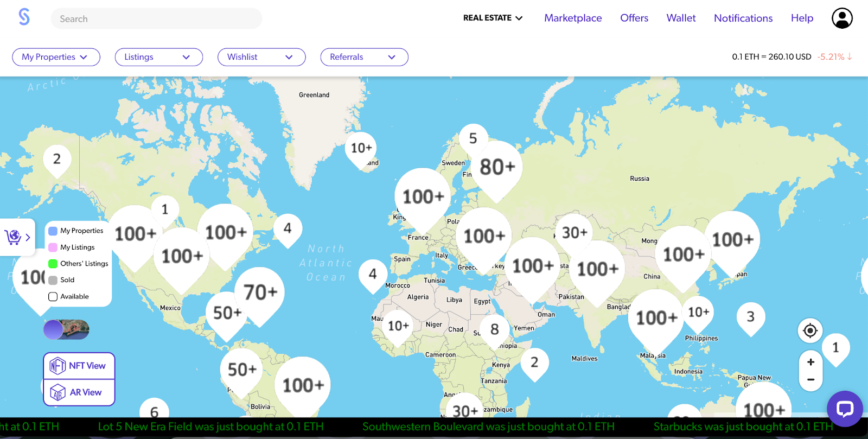Select the 10+ pin near Niger
This screenshot has width=868, height=439.
pos(398,328)
